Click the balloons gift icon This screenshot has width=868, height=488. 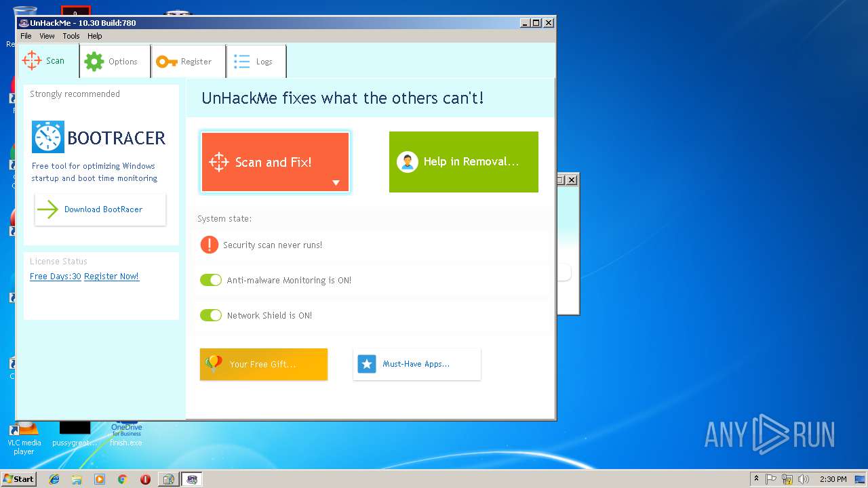click(x=213, y=363)
